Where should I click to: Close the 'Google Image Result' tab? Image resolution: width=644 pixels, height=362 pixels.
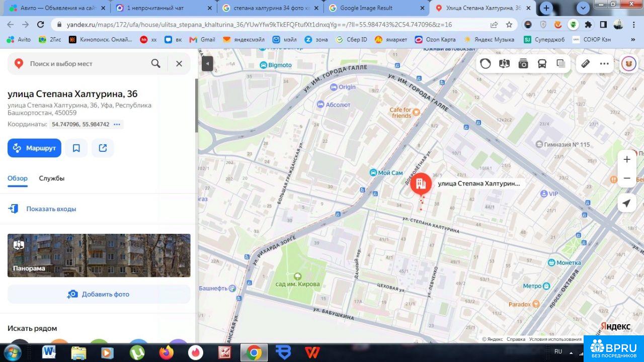click(421, 8)
